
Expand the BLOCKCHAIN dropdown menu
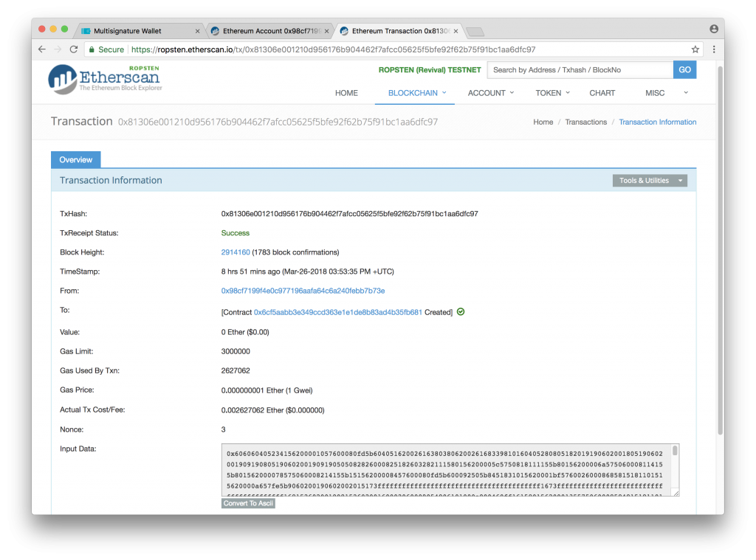click(417, 93)
